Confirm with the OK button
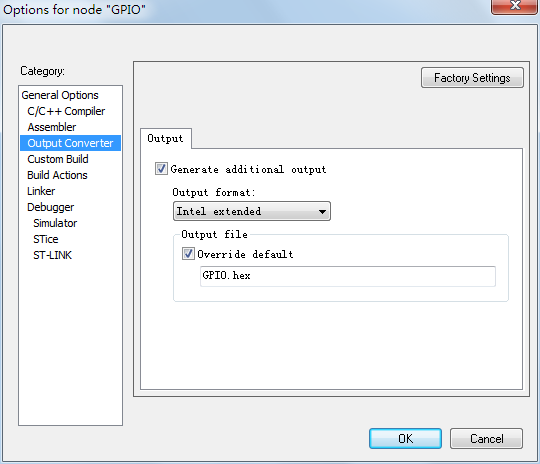540x464 pixels. 405,439
